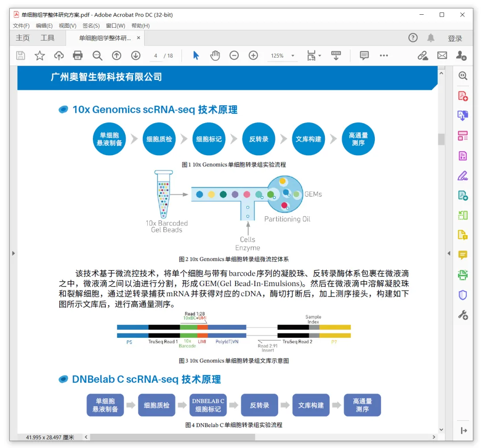
Task: Open the green Scan & OCR tool icon
Action: (x=463, y=215)
